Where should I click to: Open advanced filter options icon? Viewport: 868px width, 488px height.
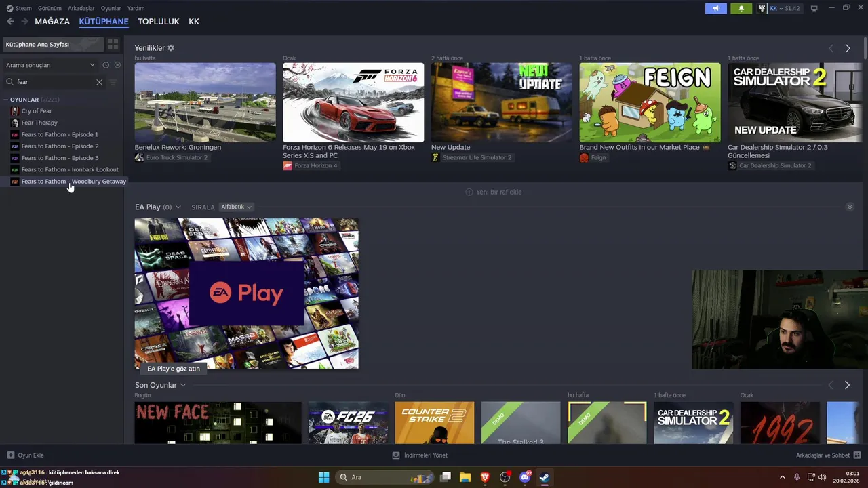113,82
